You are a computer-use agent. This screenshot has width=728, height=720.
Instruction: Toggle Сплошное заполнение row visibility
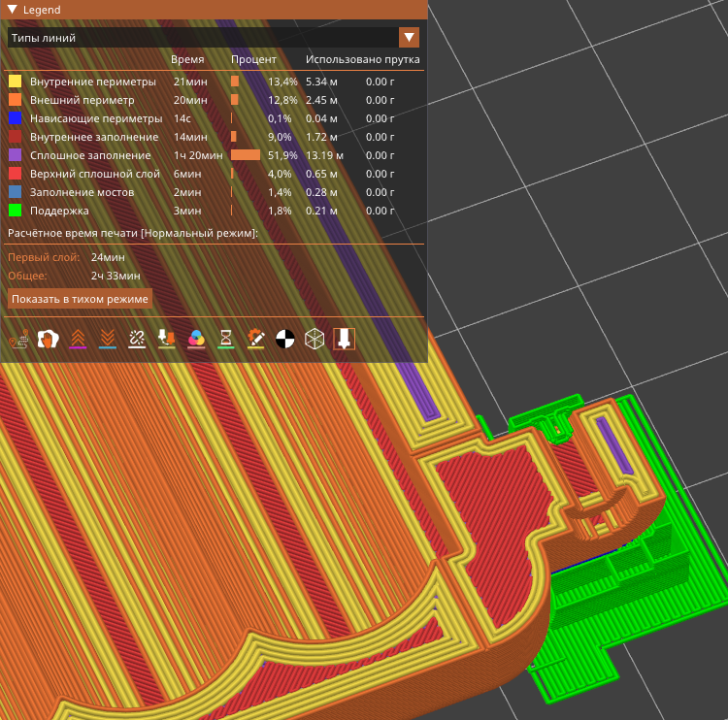click(90, 155)
